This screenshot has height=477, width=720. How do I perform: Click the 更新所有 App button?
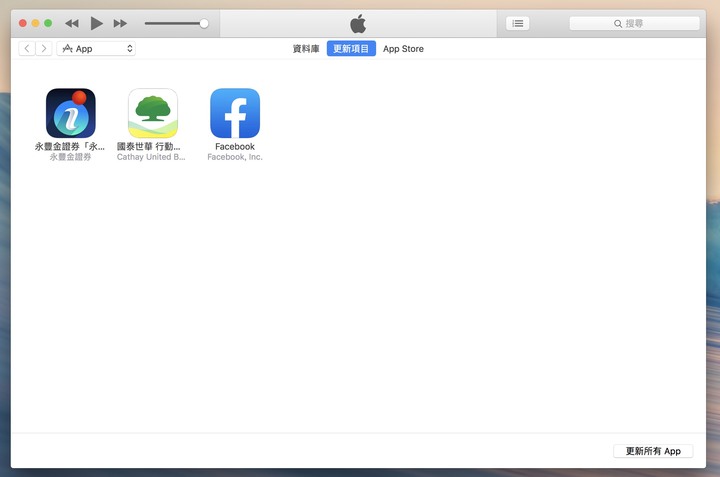(x=653, y=451)
